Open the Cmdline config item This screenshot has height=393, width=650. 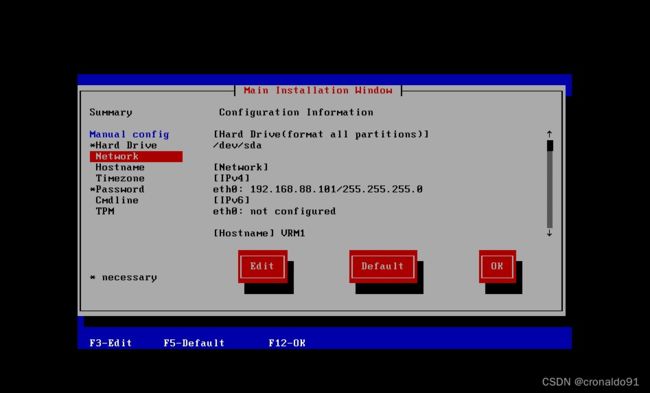pos(117,200)
